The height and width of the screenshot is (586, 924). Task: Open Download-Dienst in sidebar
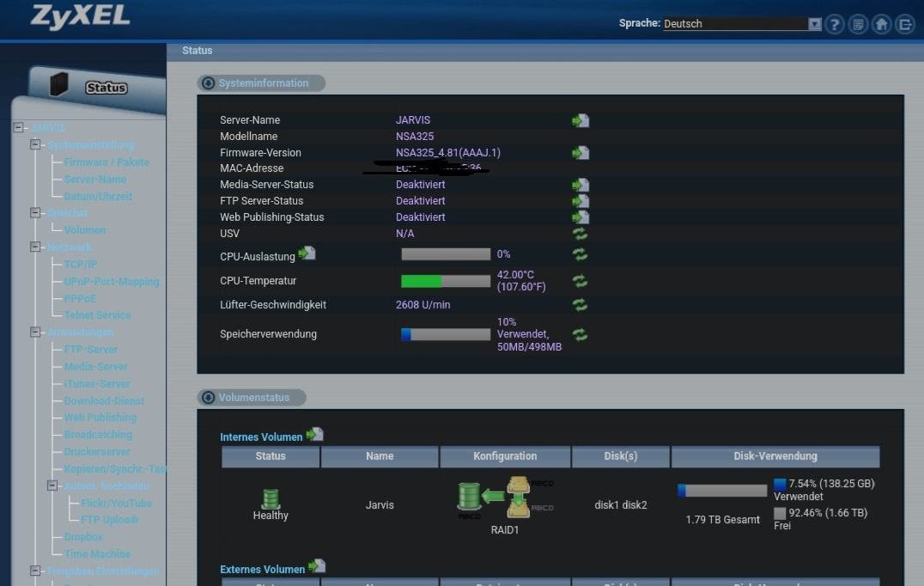[x=104, y=400]
